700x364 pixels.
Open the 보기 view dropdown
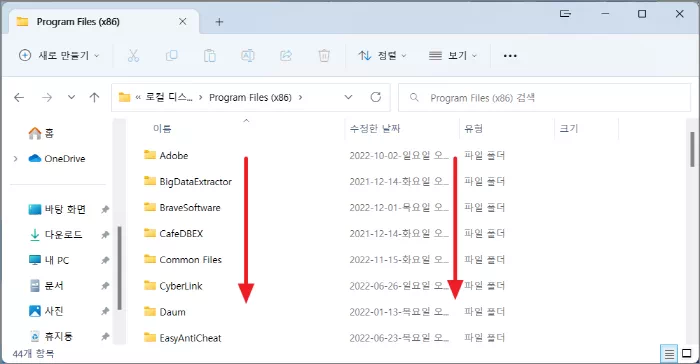[453, 55]
